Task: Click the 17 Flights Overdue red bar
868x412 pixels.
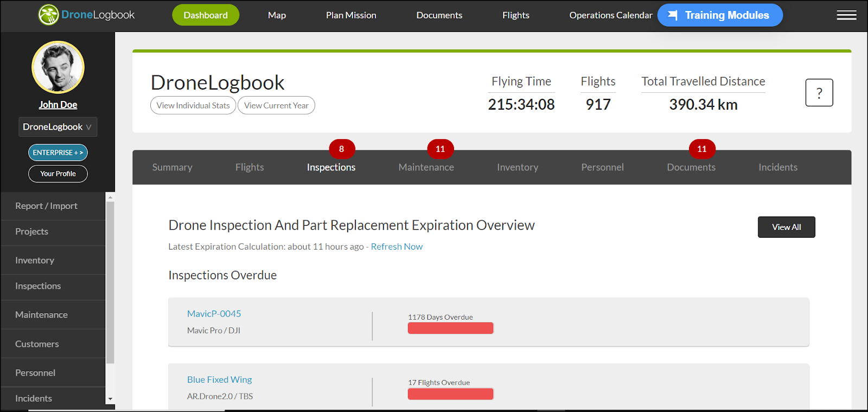Action: 450,394
